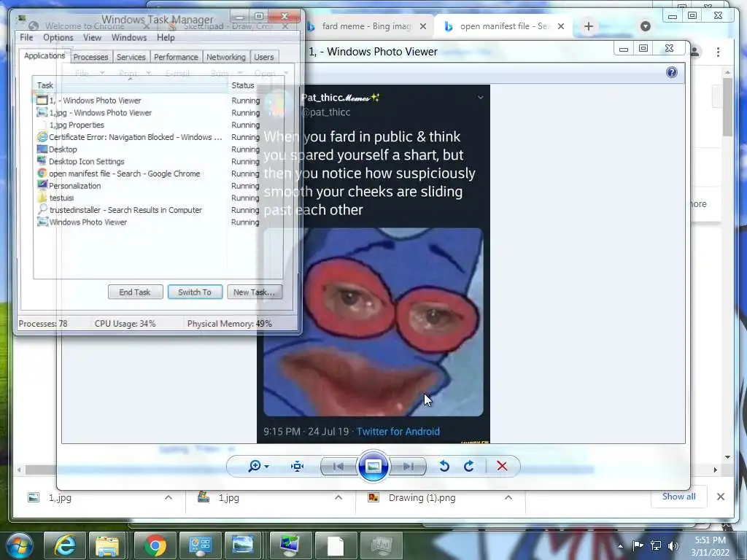
Task: Click Chrome vertical scrollbar thumb
Action: [x=727, y=107]
